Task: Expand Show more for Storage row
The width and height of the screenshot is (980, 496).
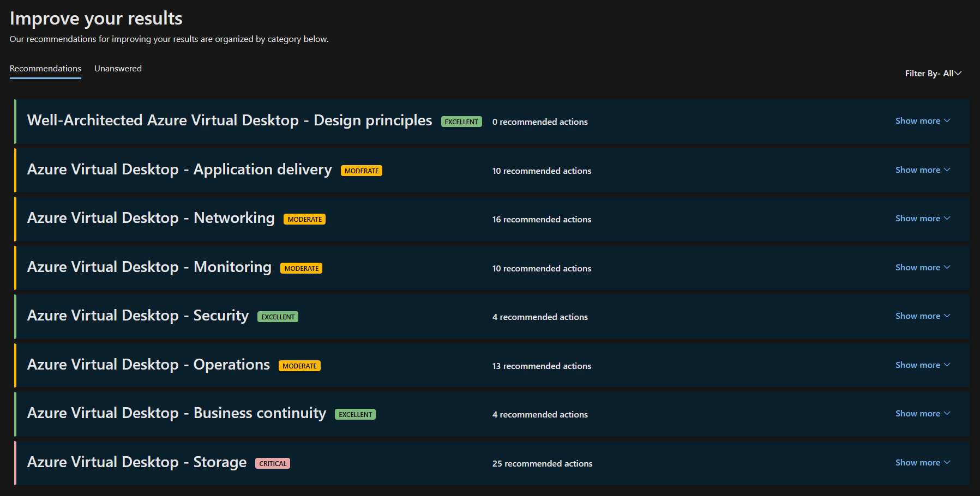Action: (x=922, y=463)
